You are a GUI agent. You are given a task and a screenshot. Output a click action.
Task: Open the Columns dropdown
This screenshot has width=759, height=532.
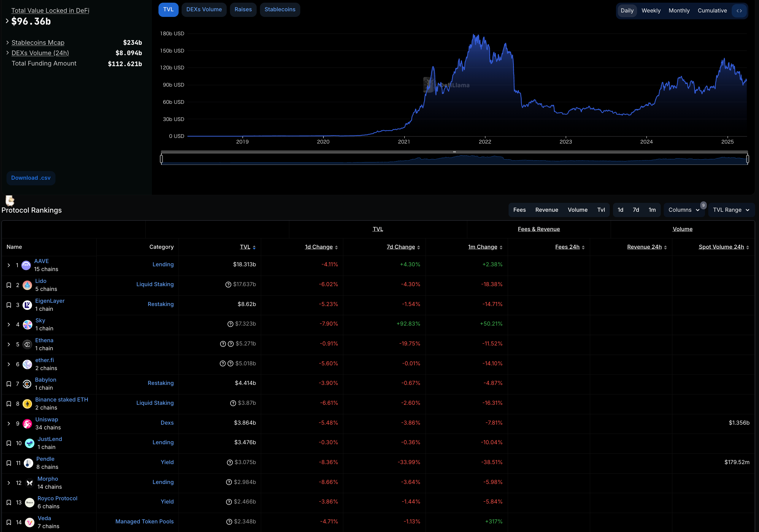[x=684, y=210]
